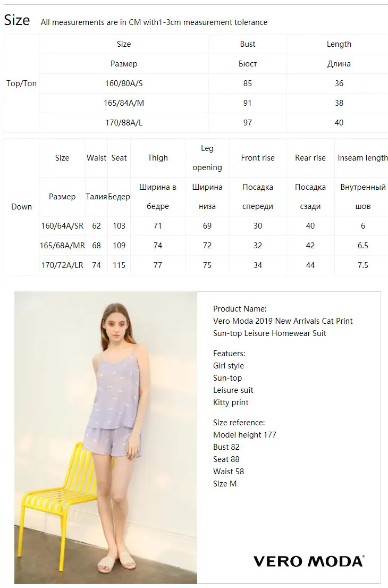
Task: Click rear rise value 44
Action: (310, 265)
